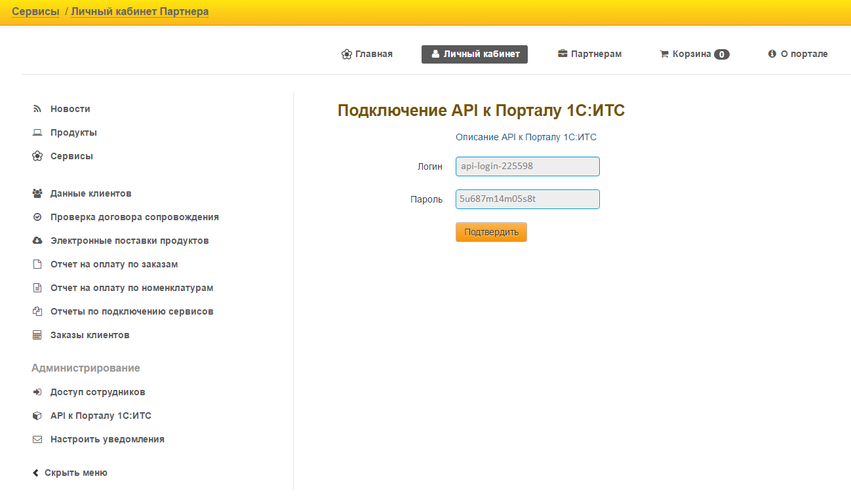
Task: Click the cloud download icon beside Электронные поставки продуктов
Action: [37, 241]
